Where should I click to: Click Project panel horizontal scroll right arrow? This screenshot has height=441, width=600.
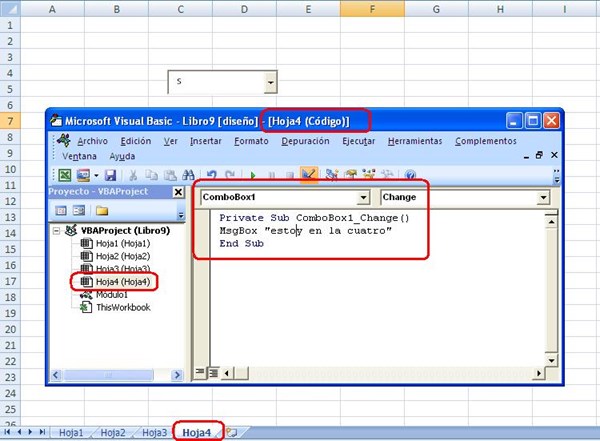pos(177,375)
